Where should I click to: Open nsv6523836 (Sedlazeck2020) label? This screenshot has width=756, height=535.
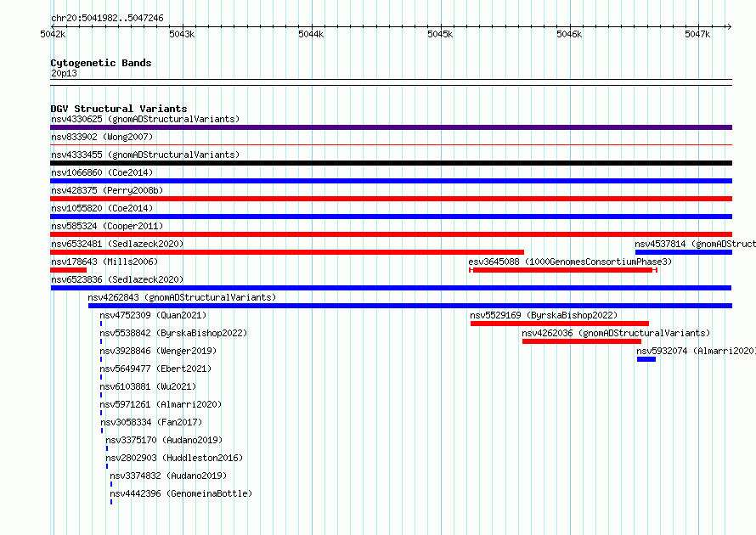(x=117, y=279)
